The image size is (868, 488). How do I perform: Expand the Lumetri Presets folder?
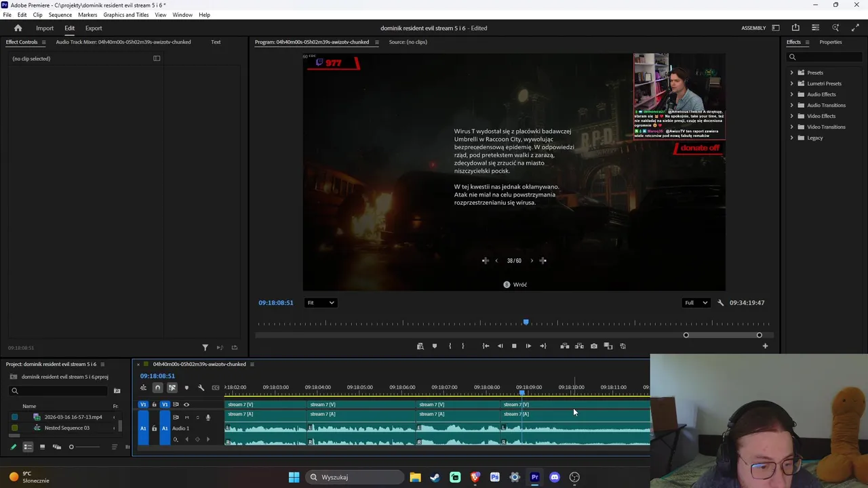[x=791, y=83]
